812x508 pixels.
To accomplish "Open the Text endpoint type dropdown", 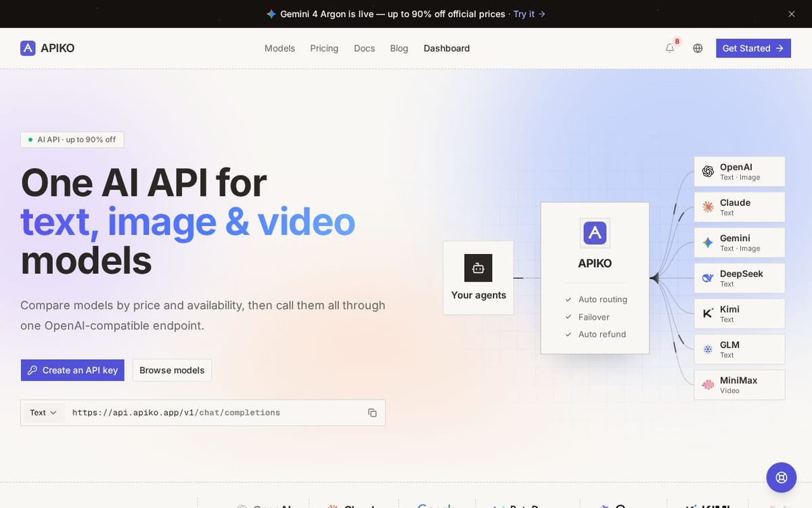I will click(x=43, y=412).
